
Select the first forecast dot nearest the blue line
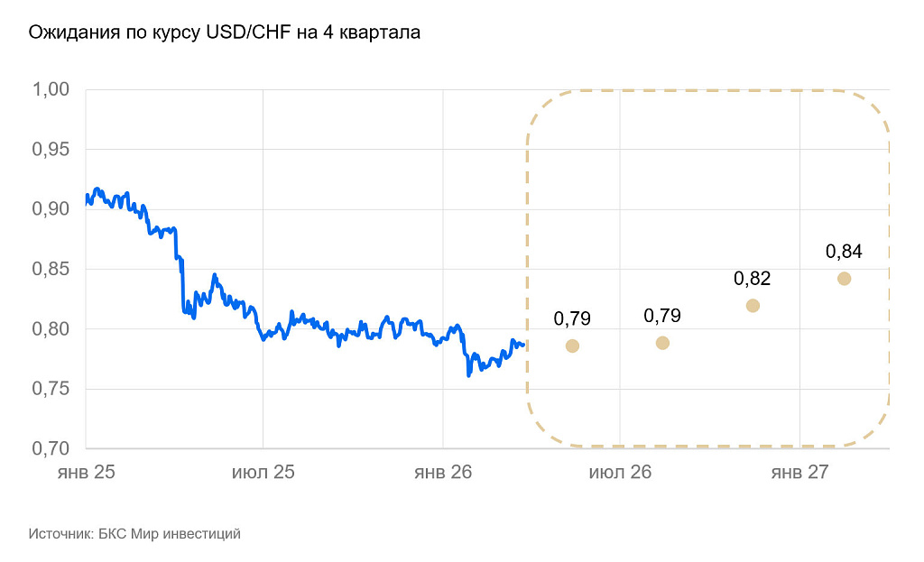click(572, 346)
